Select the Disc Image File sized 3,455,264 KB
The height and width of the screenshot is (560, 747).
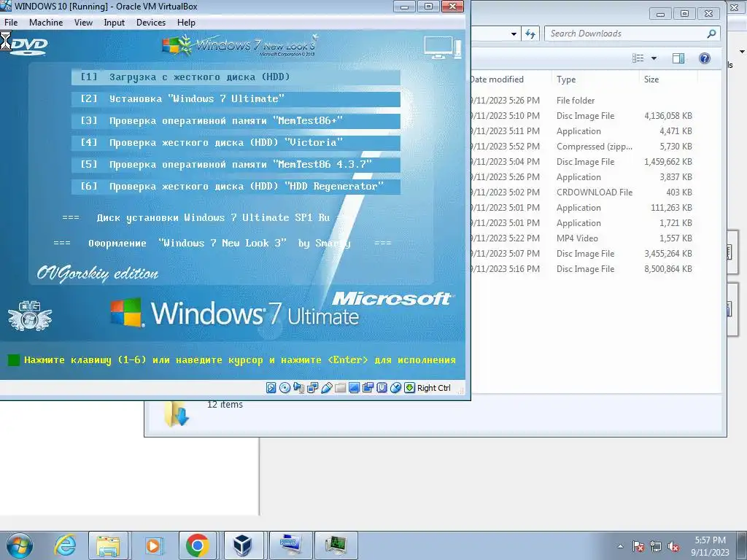[x=584, y=254]
